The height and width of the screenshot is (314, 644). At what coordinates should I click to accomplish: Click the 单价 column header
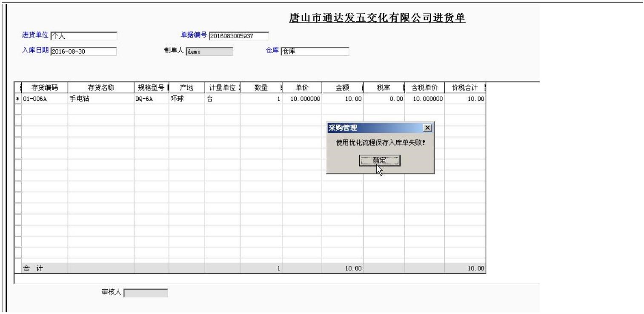click(x=301, y=85)
